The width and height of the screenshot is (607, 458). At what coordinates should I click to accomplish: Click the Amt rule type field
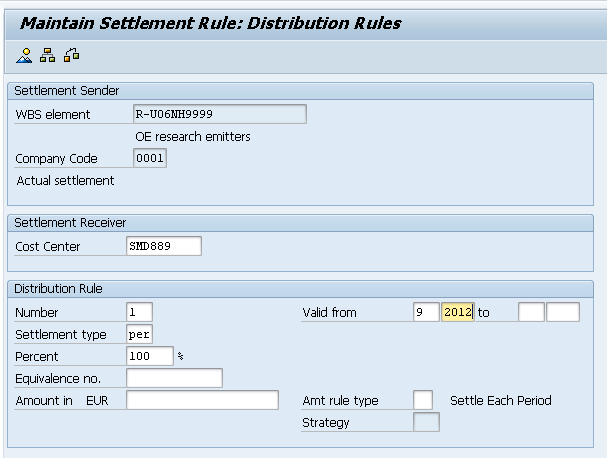pyautogui.click(x=423, y=400)
